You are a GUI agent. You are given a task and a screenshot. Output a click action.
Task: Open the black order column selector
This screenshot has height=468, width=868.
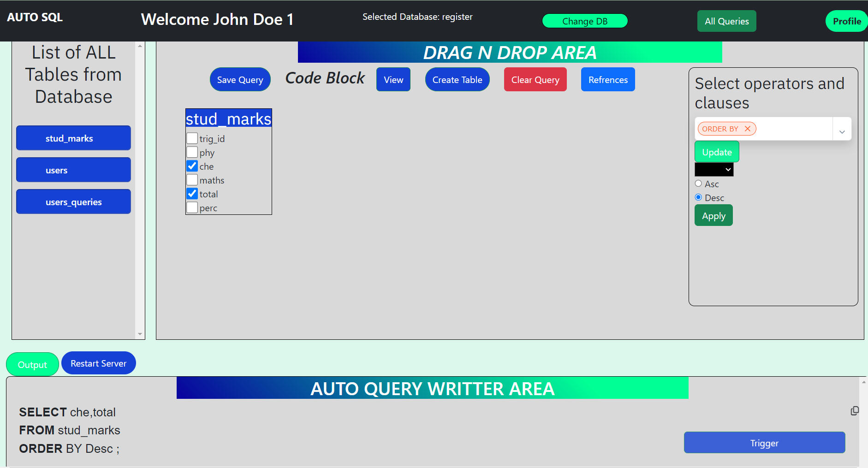point(714,169)
